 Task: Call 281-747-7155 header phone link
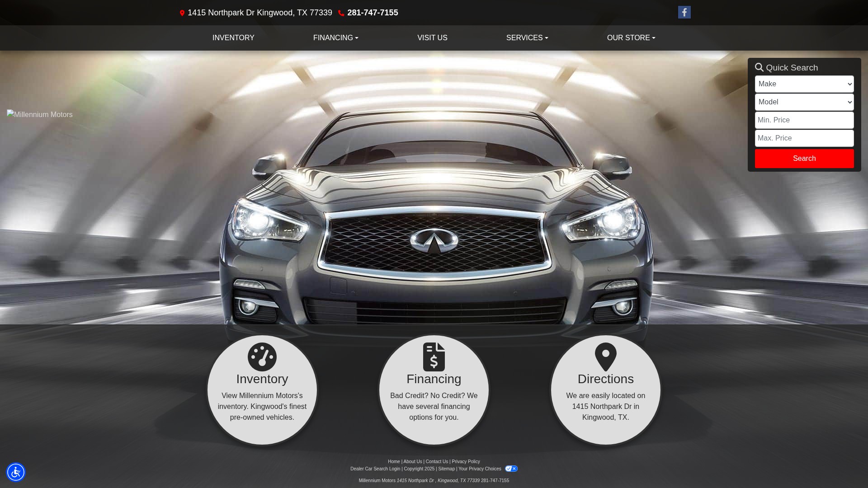pos(373,13)
